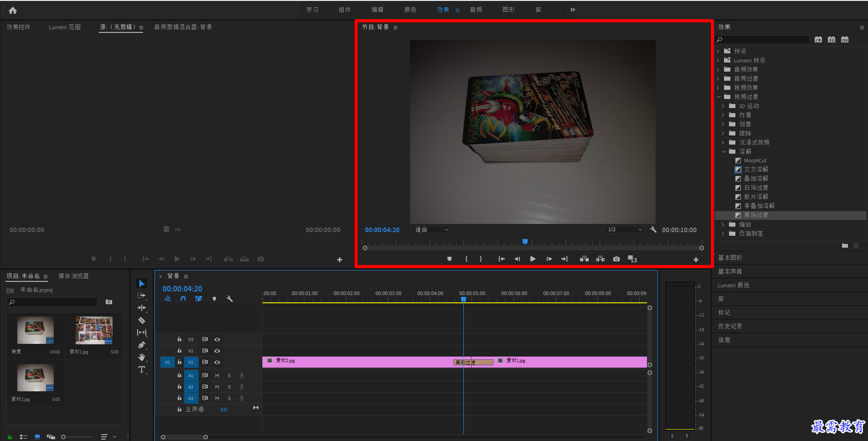Click new custom bin icon in Effects panel
The image size is (868, 441).
[845, 246]
